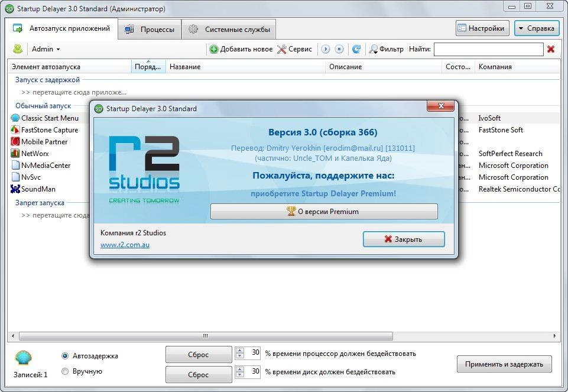
Task: Open the Настройки settings button
Action: click(482, 28)
